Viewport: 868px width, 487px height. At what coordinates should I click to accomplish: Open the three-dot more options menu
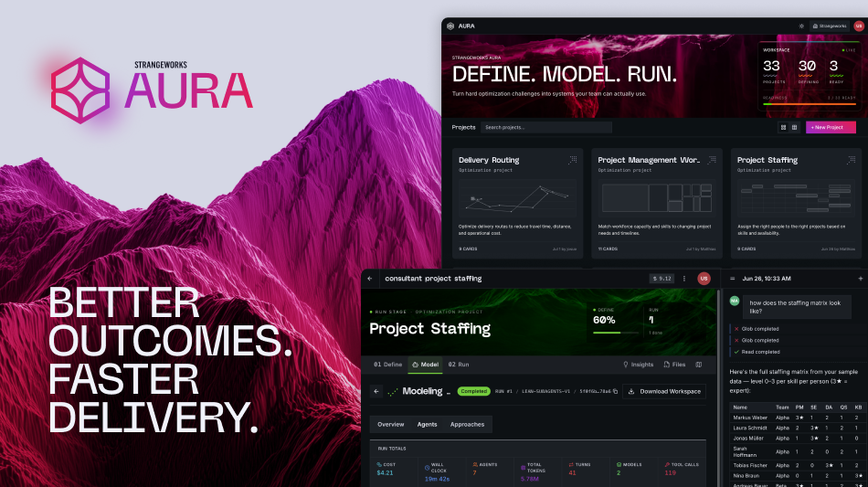[x=684, y=279]
